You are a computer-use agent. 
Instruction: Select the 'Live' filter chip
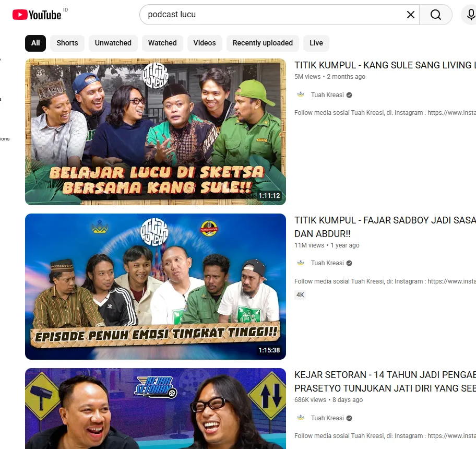click(x=316, y=43)
